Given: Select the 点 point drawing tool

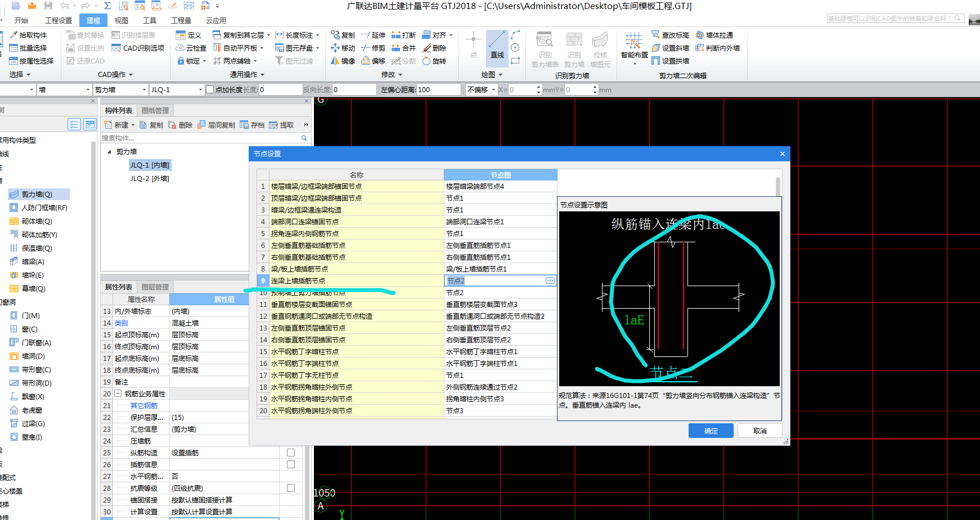Looking at the screenshot, I should (x=473, y=45).
